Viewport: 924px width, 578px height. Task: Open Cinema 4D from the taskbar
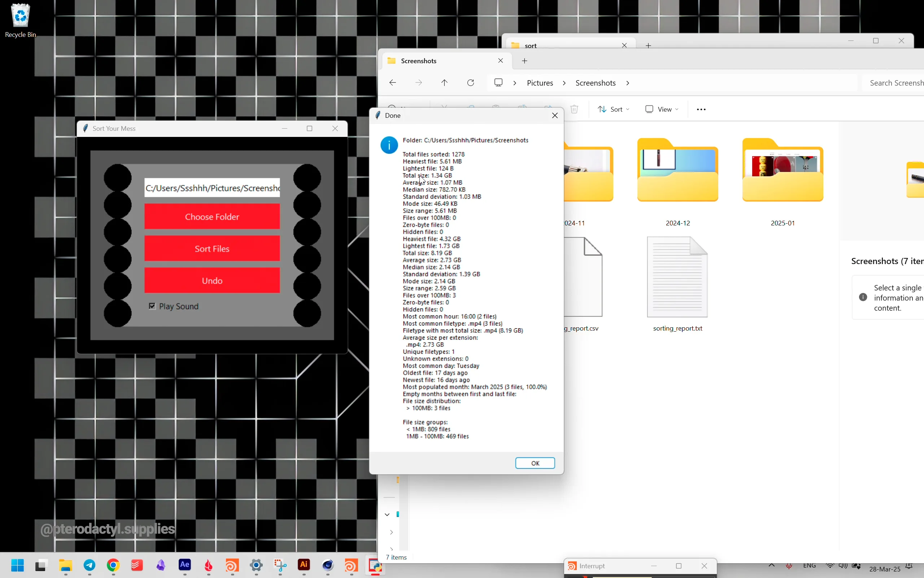(x=328, y=565)
